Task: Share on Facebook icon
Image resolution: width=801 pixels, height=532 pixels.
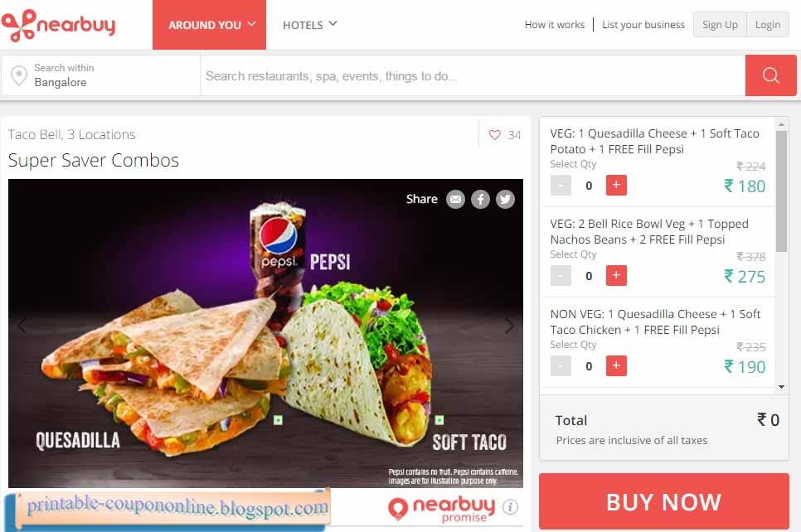Action: pos(480,199)
